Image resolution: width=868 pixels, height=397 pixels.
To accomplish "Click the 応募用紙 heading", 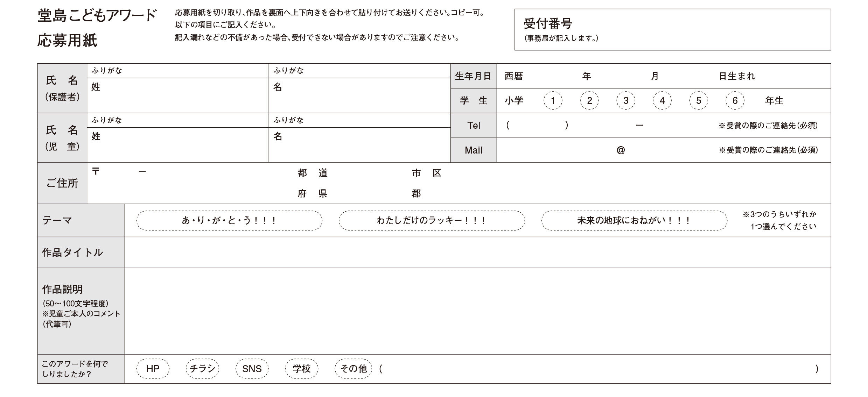I will point(67,40).
